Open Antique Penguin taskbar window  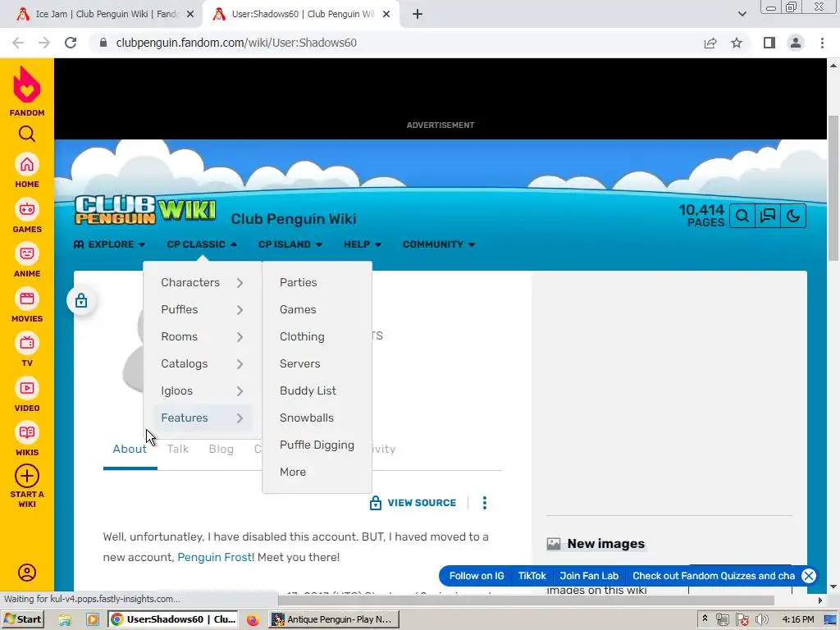click(334, 619)
